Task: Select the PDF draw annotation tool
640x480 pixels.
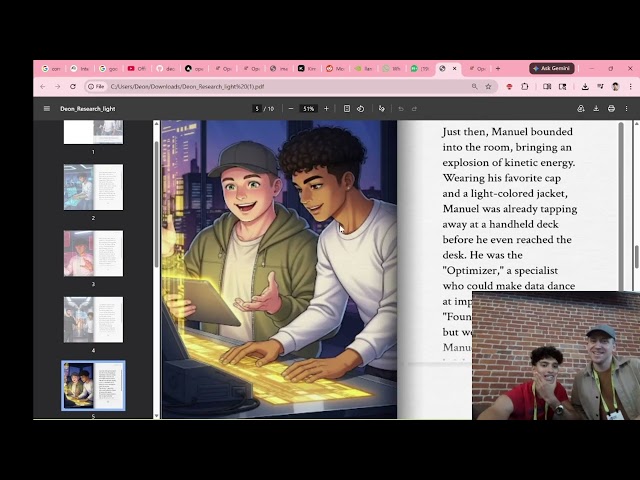Action: click(382, 109)
